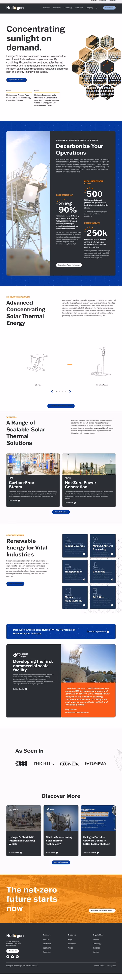Image resolution: width=122 pixels, height=980 pixels.
Task: Open the Woodside Energy milestones news item
Action: point(46,100)
